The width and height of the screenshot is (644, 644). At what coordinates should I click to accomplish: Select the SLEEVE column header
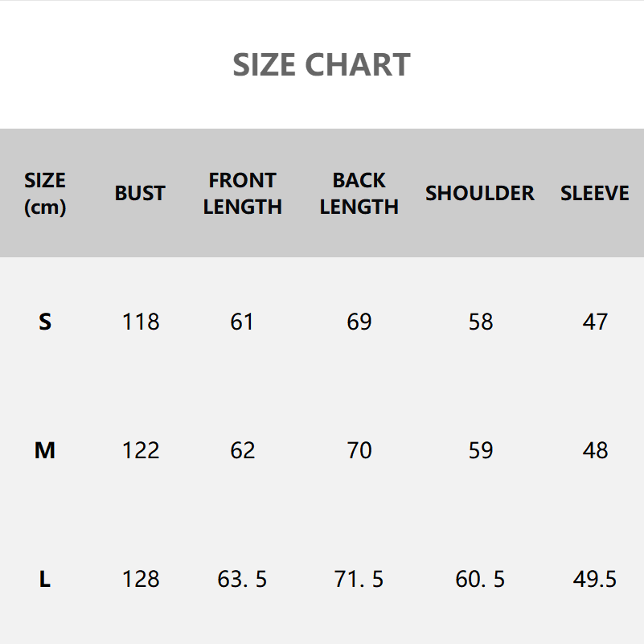[x=595, y=194]
